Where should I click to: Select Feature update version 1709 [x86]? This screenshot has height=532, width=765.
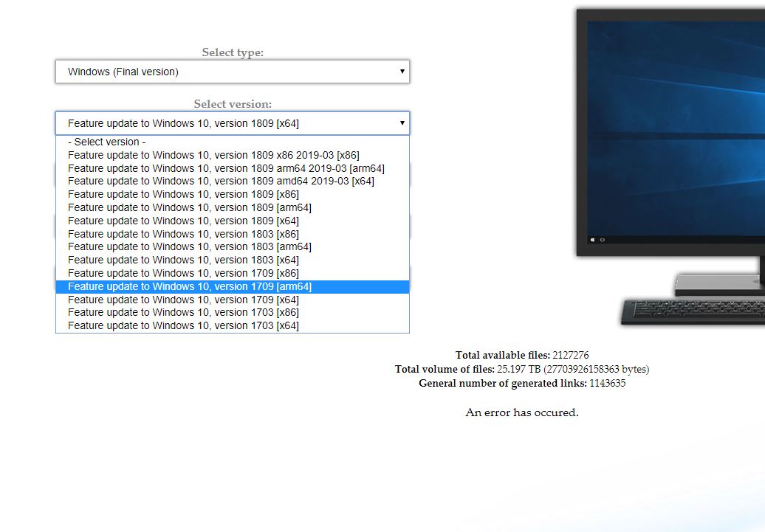pos(232,273)
